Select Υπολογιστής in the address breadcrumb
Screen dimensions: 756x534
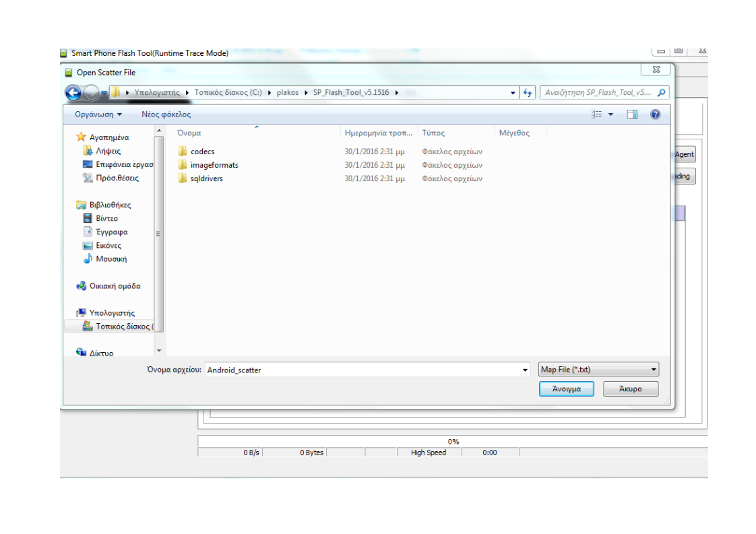coord(157,92)
